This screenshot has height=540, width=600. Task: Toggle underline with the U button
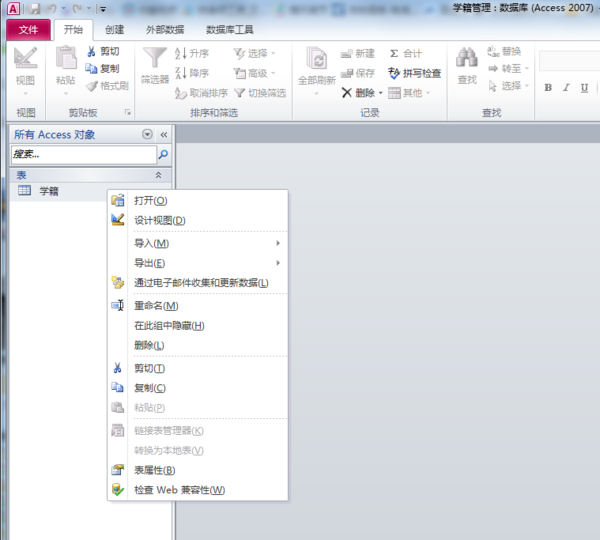[584, 88]
